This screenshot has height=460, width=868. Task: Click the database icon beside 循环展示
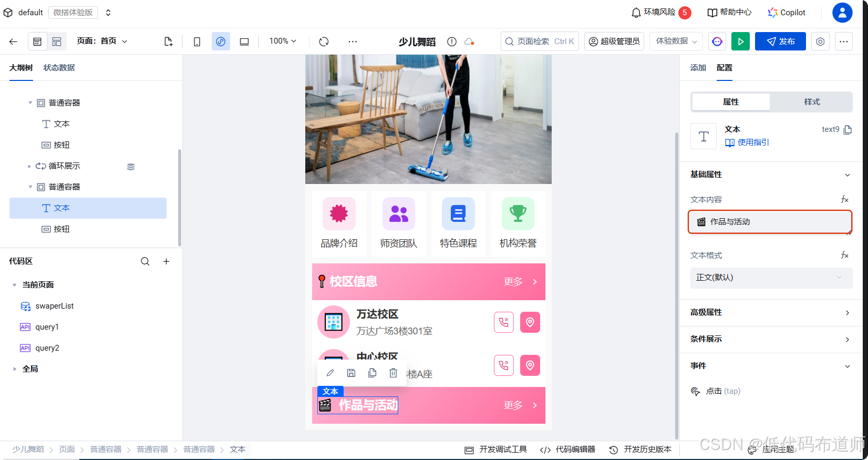[131, 167]
